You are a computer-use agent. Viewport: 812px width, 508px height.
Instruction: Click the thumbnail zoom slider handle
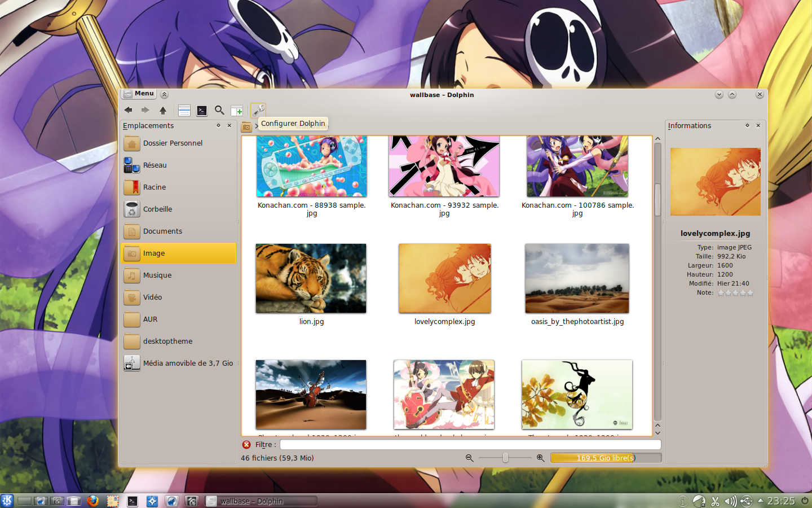pos(506,458)
